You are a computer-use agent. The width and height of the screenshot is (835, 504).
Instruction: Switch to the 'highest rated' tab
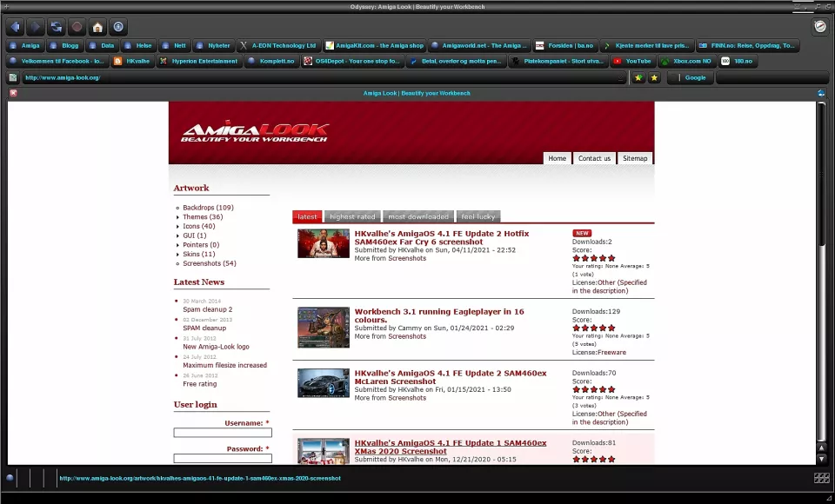click(352, 216)
